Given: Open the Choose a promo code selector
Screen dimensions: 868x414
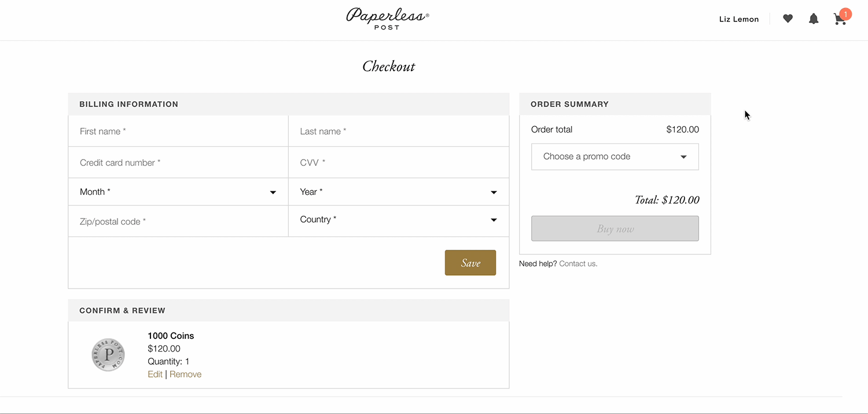Looking at the screenshot, I should (x=615, y=157).
